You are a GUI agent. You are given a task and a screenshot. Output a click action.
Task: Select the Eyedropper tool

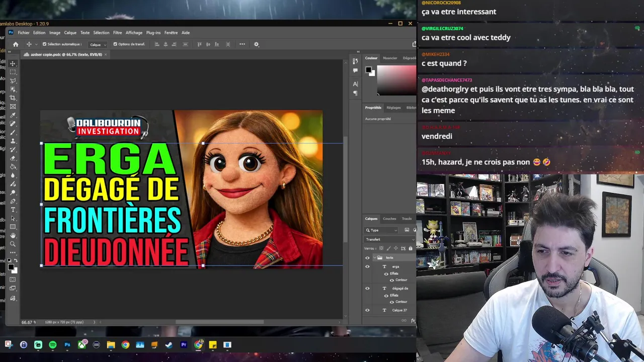[13, 115]
